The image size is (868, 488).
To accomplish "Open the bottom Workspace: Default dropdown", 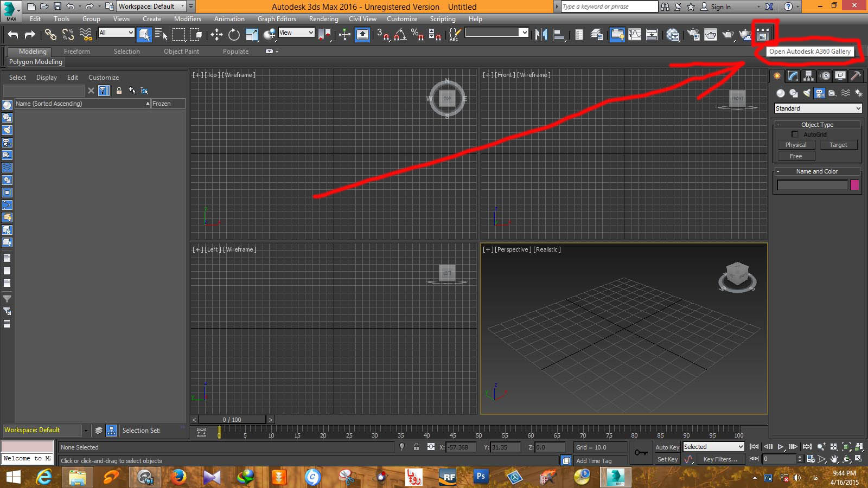I will click(46, 430).
